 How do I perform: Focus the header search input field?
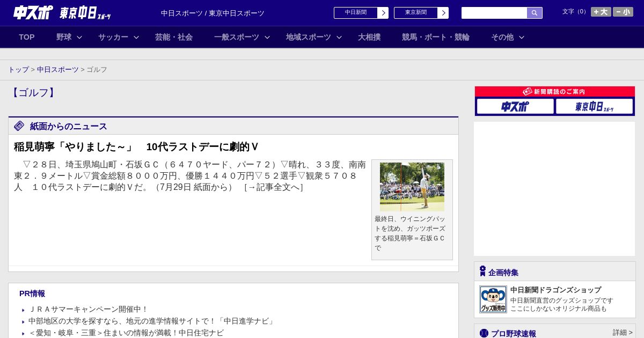(494, 13)
